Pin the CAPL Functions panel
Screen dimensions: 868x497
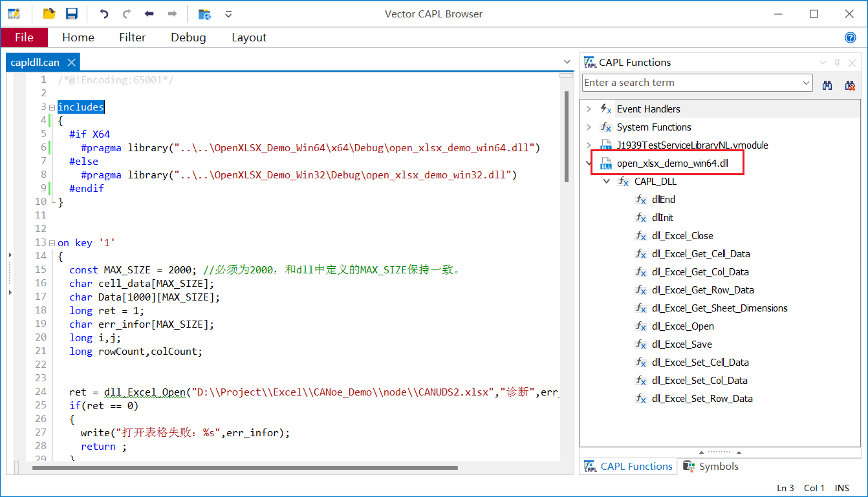(x=837, y=63)
